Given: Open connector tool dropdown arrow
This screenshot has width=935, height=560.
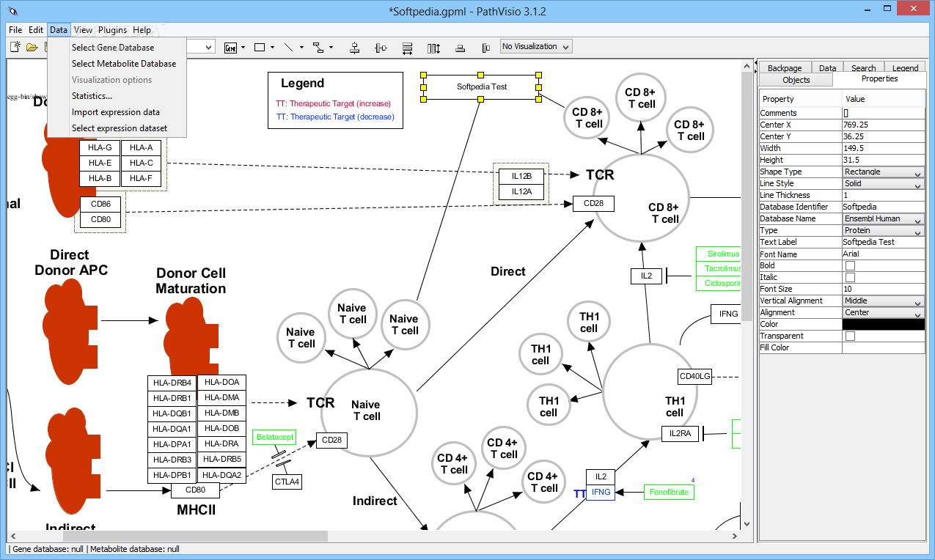Looking at the screenshot, I should click(x=331, y=48).
